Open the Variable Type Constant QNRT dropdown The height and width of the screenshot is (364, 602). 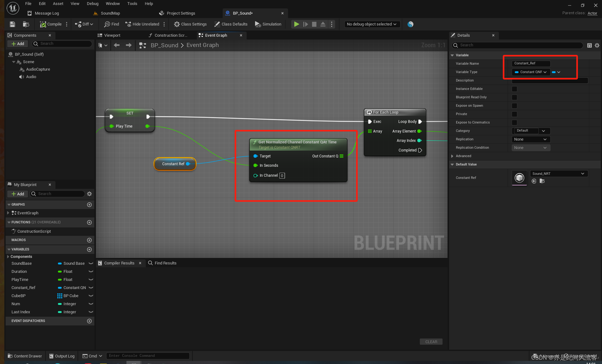(x=531, y=72)
